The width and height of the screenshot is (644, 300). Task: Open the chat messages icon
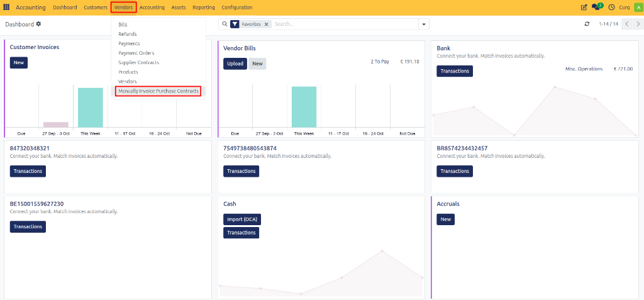tap(596, 7)
